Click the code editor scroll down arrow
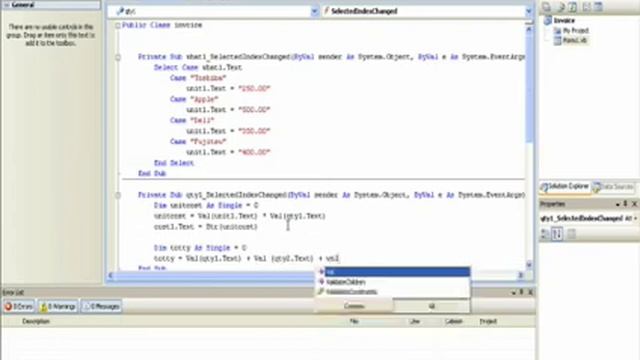 click(x=529, y=265)
